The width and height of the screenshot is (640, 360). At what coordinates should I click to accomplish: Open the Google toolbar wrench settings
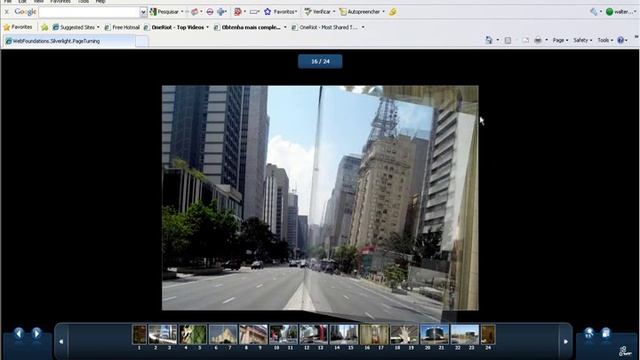pyautogui.click(x=593, y=12)
